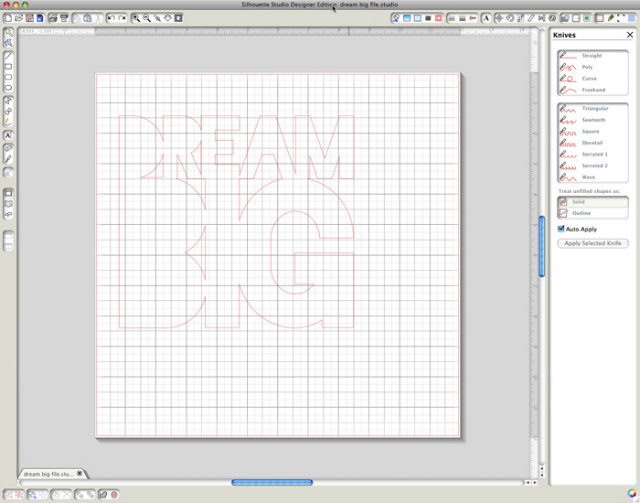
Task: Select the Freehand knife style
Action: pyautogui.click(x=593, y=90)
